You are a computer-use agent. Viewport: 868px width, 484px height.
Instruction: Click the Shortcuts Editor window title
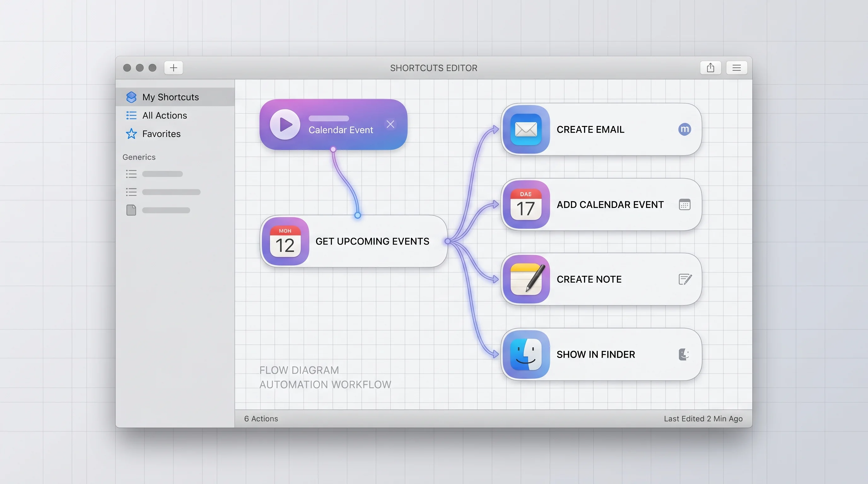click(434, 68)
